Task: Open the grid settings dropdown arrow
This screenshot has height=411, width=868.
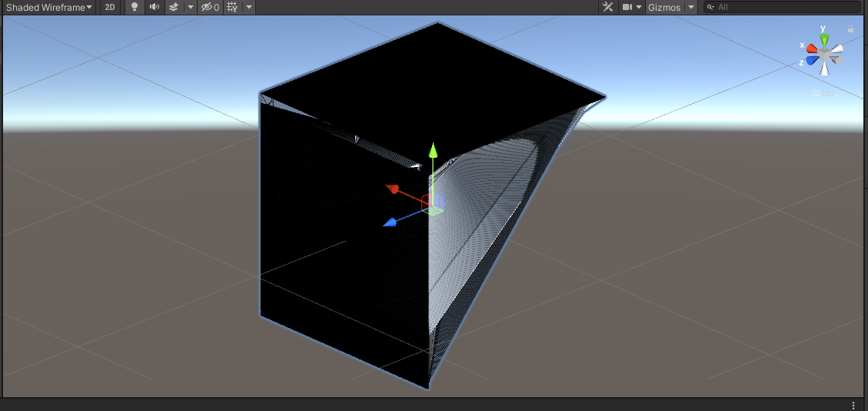Action: [x=249, y=7]
